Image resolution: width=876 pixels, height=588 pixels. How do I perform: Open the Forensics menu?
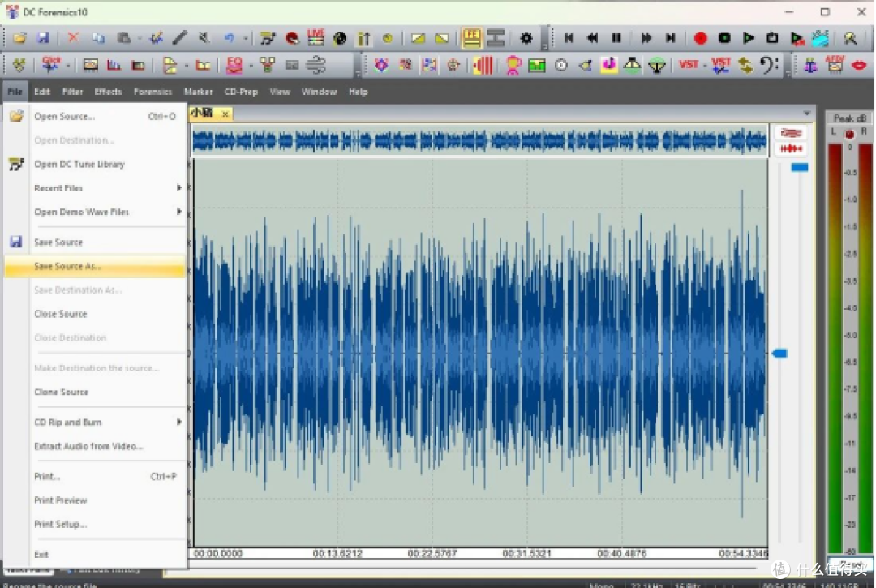pyautogui.click(x=152, y=92)
